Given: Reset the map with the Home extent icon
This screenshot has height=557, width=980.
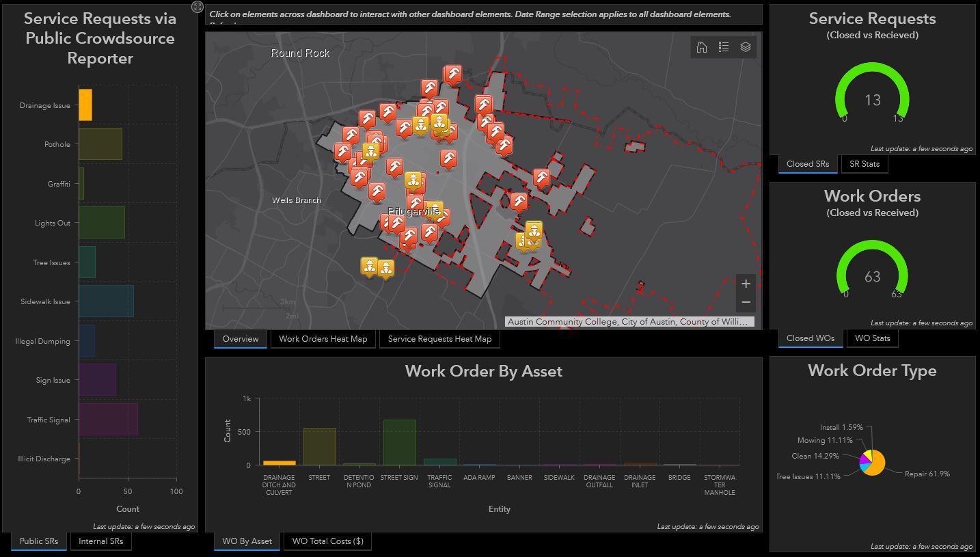Looking at the screenshot, I should pyautogui.click(x=702, y=47).
